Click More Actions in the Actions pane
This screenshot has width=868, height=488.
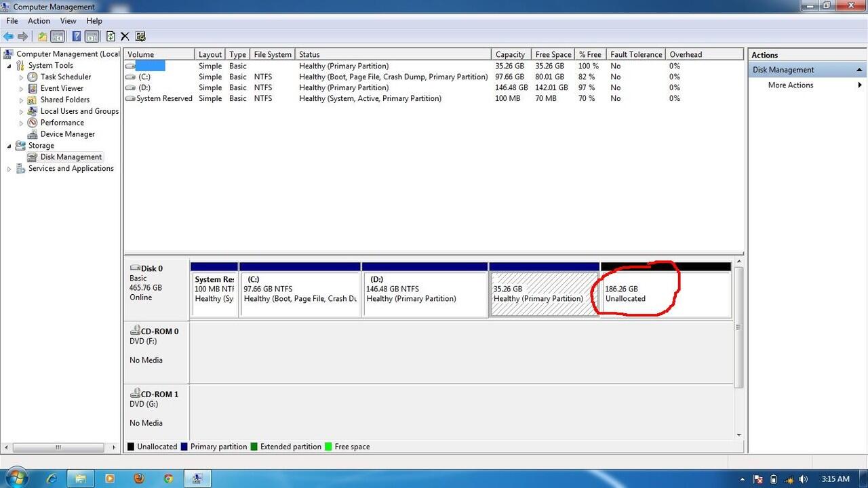pos(790,85)
